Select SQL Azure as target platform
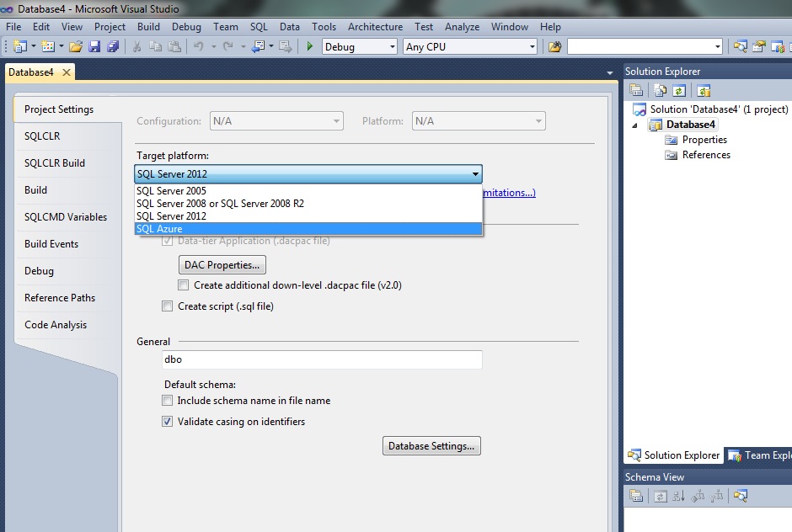 coord(308,229)
